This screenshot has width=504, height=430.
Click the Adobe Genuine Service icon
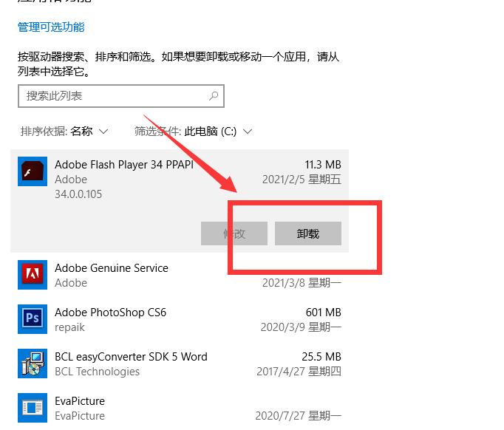tap(33, 275)
